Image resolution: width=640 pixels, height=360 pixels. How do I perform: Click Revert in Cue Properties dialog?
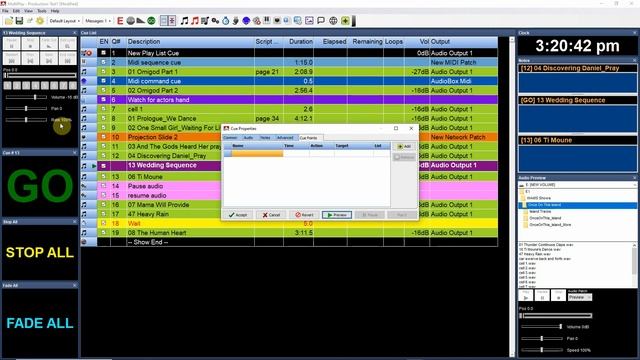pos(304,215)
